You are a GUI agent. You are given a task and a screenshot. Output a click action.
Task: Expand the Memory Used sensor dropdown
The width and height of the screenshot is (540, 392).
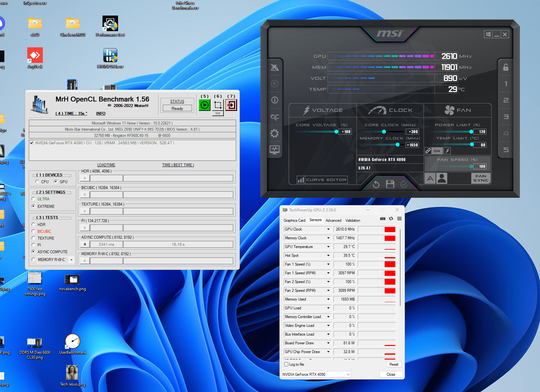(328, 299)
